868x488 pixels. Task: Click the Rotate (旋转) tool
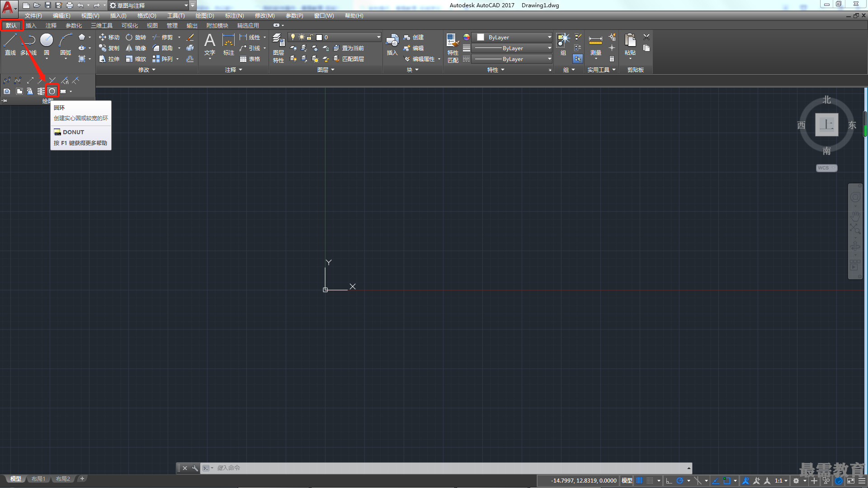coord(136,37)
